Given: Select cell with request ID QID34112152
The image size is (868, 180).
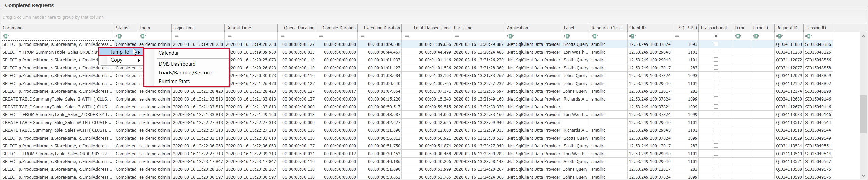Looking at the screenshot, I should coord(789,83).
